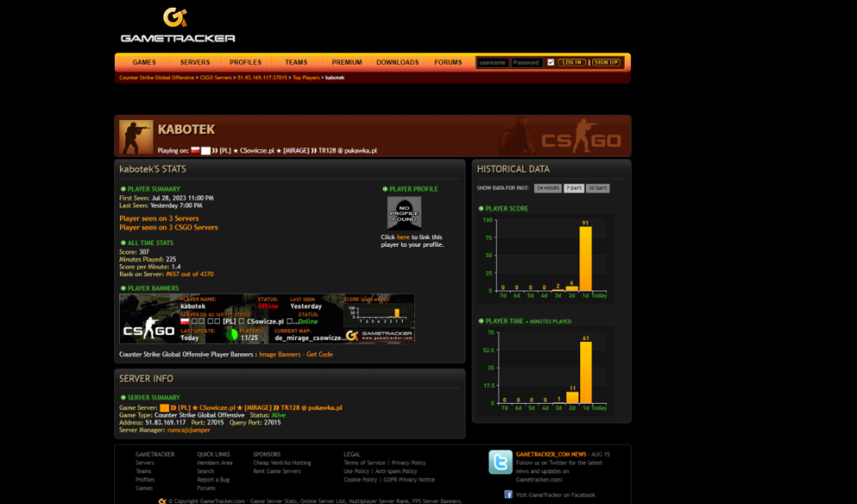Open the footer 'Servers' link under GAMETRACKER
This screenshot has height=504, width=857.
pos(145,463)
